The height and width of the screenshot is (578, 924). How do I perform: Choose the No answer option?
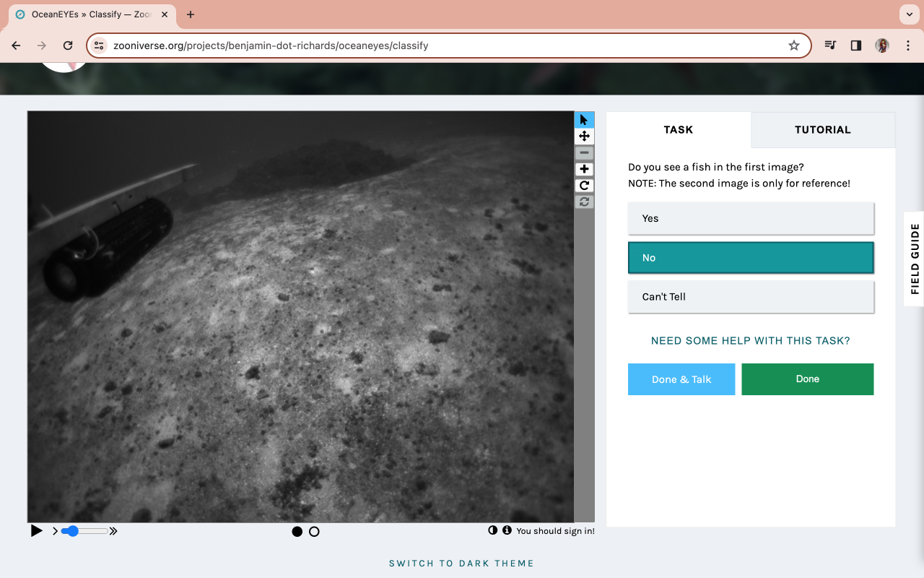click(x=751, y=258)
